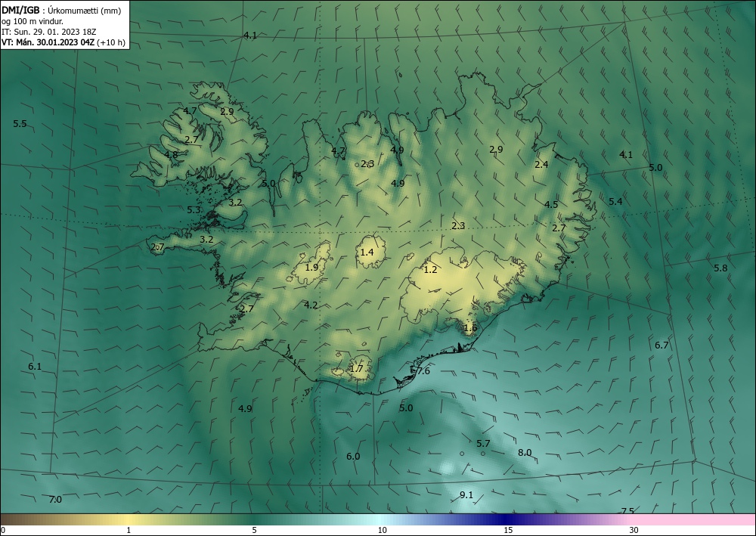Click the color scale label 5
Image resolution: width=756 pixels, height=536 pixels.
[x=255, y=531]
